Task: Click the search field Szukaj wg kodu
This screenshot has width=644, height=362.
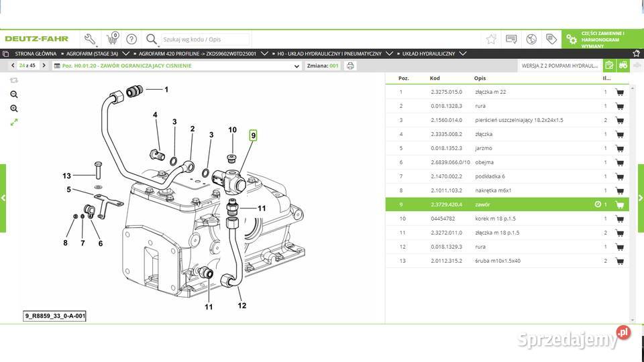Action: [205, 40]
